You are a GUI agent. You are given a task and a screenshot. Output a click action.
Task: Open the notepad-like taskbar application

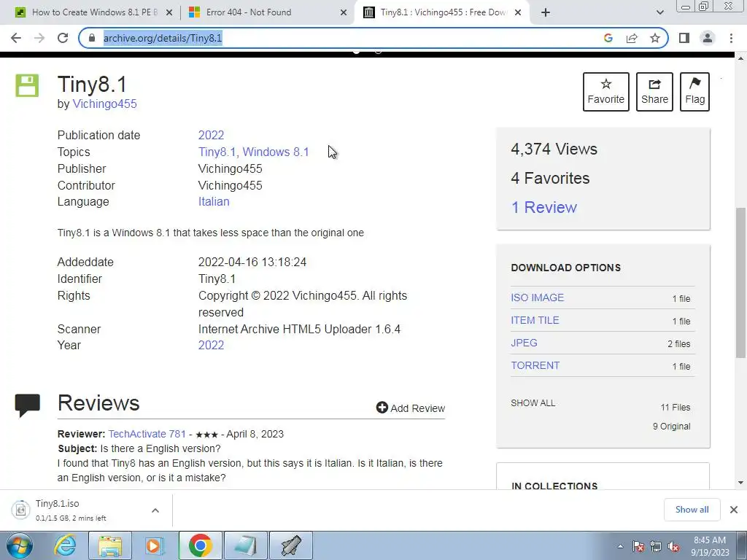(246, 545)
